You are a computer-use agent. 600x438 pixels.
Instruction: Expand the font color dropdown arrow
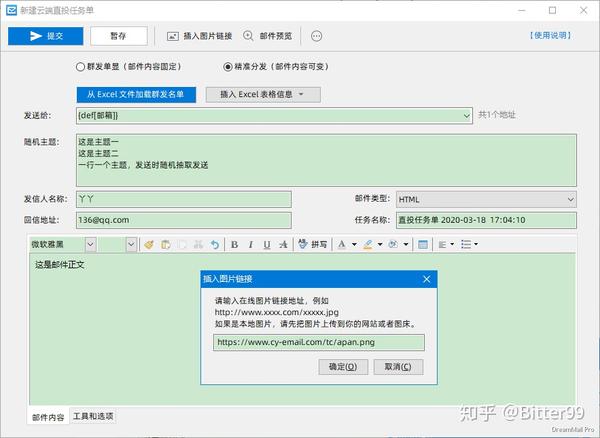354,244
